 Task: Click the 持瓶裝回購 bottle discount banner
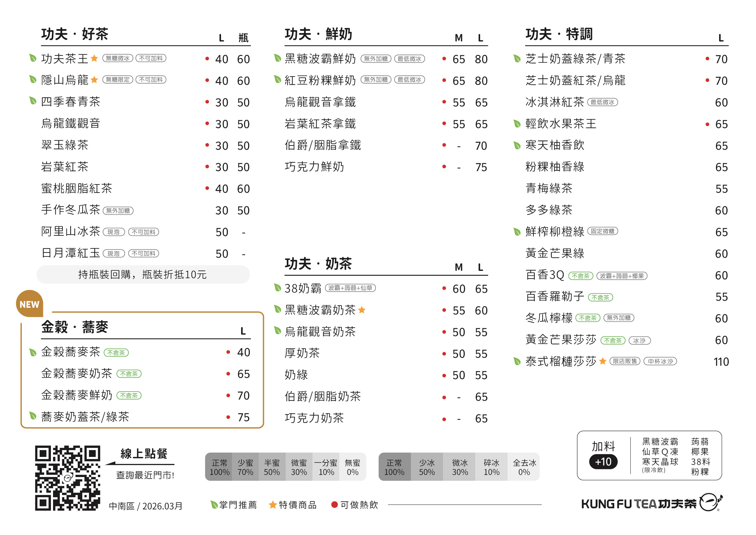tap(143, 275)
